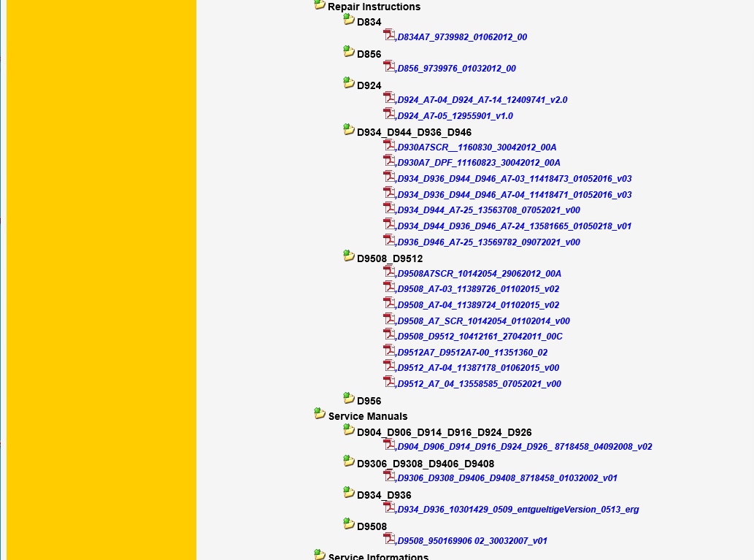Click PDF icon beside D9306_D9308 service manual
The width and height of the screenshot is (754, 560).
click(x=389, y=477)
